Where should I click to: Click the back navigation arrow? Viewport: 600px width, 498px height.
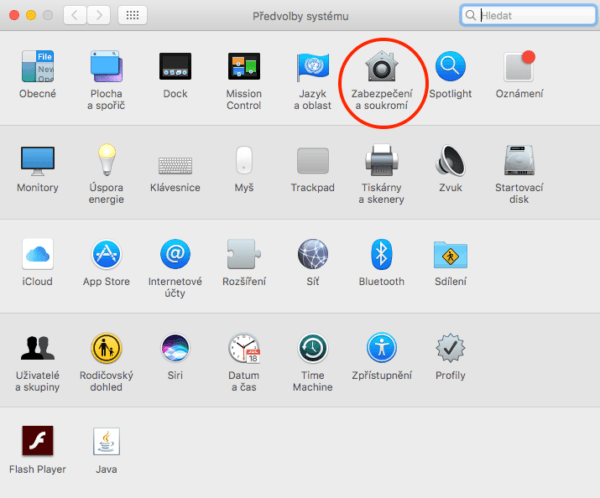coord(76,15)
